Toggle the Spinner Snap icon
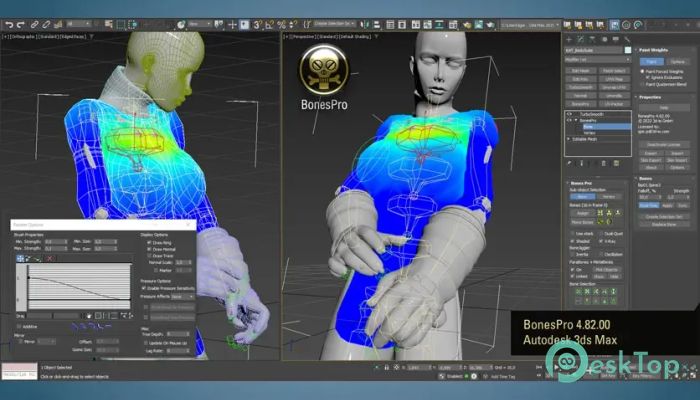Screen dimensions: 700x400 293,25
